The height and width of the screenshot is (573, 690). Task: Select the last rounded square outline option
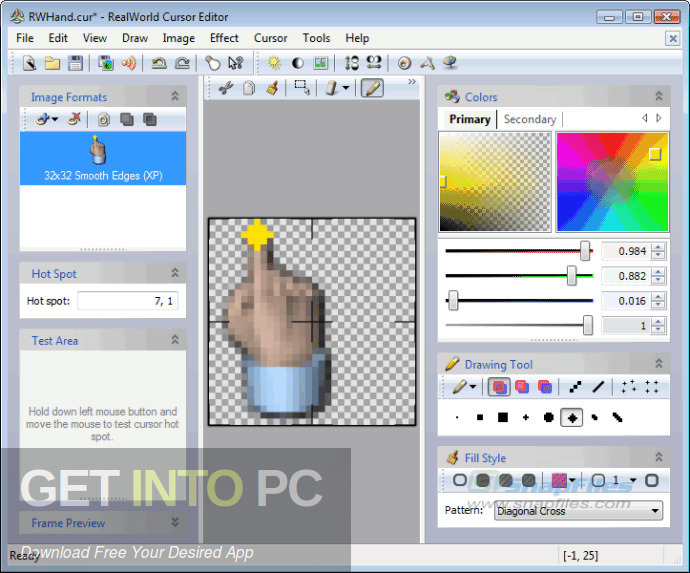(651, 480)
